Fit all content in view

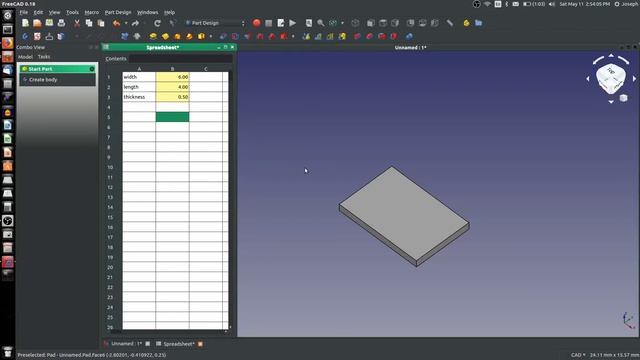pos(309,23)
